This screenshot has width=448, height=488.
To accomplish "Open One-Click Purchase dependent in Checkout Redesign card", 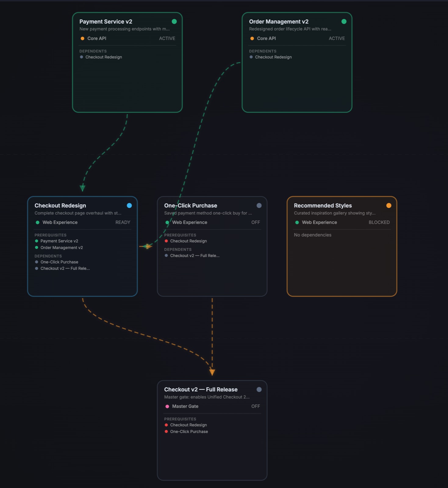I will click(59, 262).
